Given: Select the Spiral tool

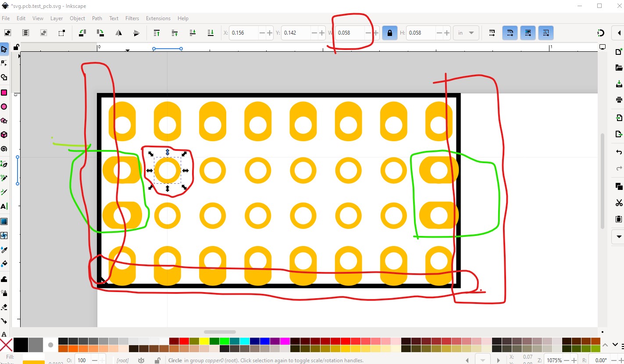Looking at the screenshot, I should point(4,149).
